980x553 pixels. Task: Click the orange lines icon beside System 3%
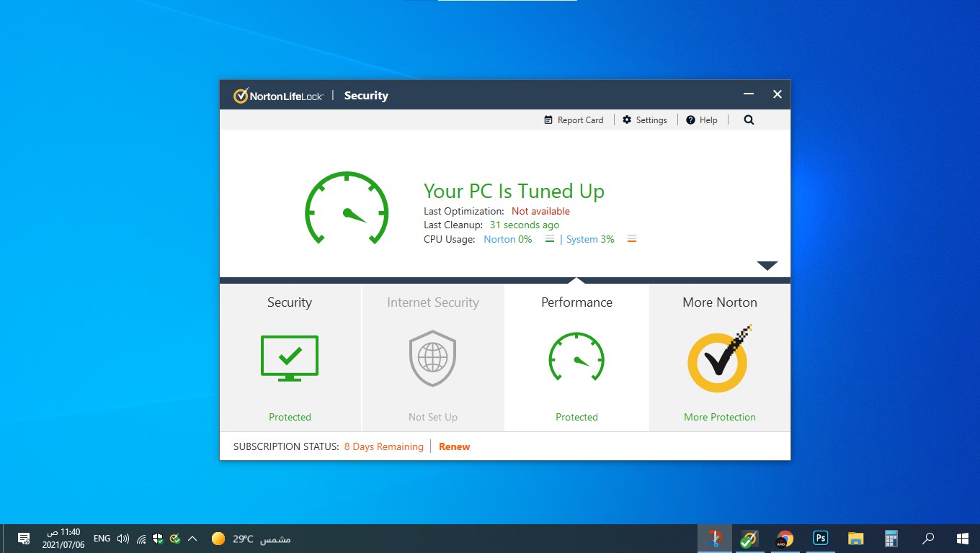[632, 239]
